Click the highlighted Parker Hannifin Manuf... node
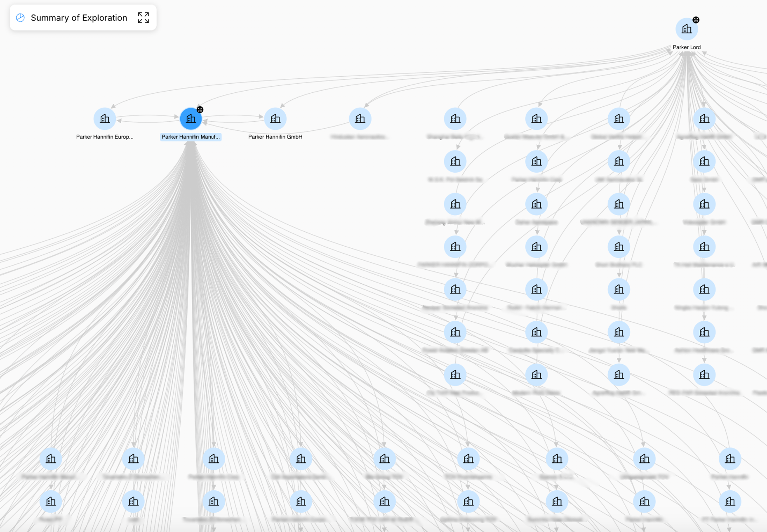 click(191, 119)
